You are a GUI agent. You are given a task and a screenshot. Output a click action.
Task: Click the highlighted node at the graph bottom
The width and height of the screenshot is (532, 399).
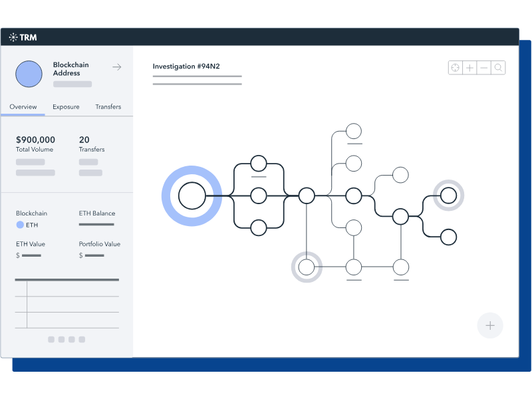tap(307, 267)
